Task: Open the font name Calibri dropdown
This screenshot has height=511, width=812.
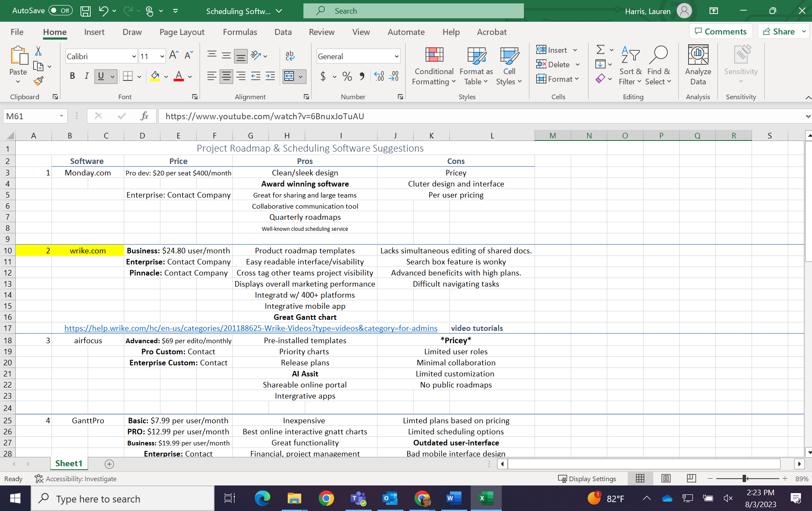Action: (134, 56)
